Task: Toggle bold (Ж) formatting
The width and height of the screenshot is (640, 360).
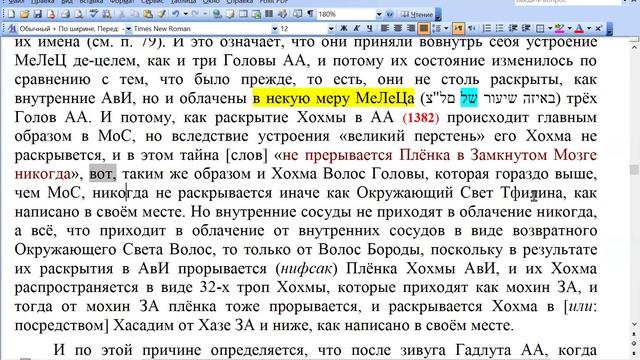Action: pyautogui.click(x=344, y=28)
